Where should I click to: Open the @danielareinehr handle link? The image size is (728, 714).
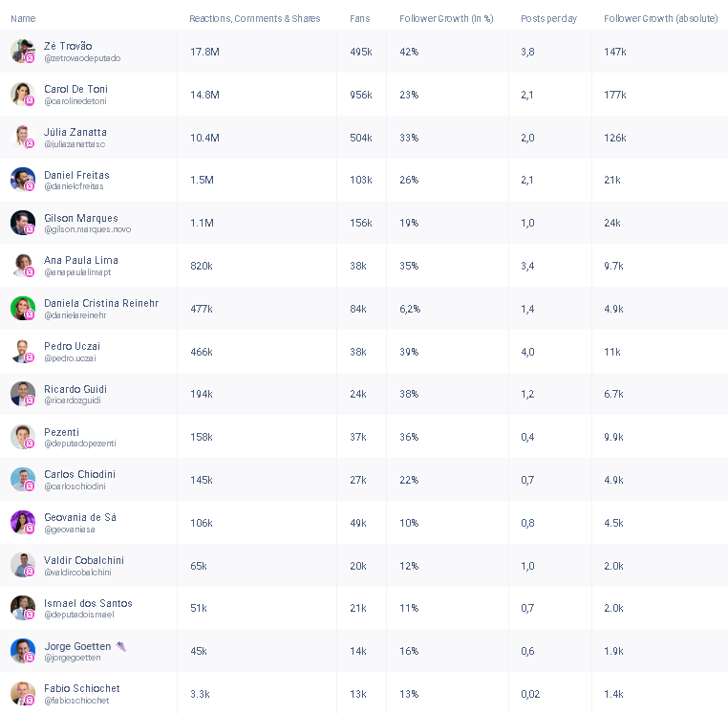75,314
